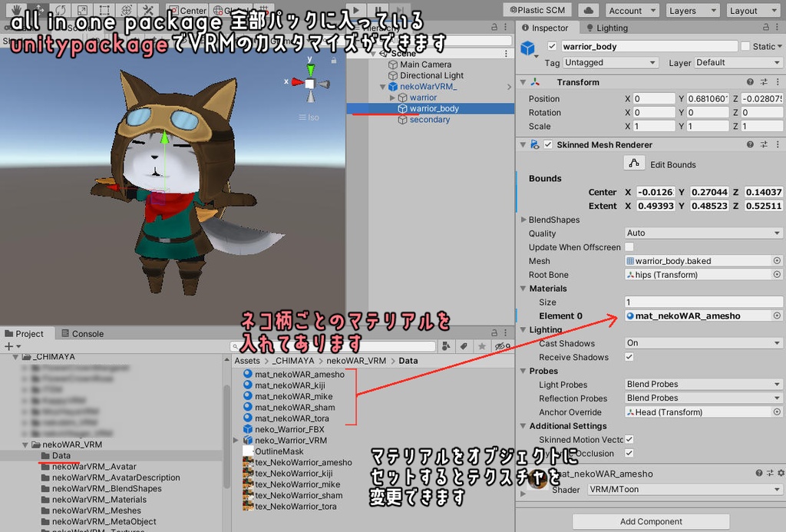The height and width of the screenshot is (532, 786).
Task: Open the Cast Shadows dropdown
Action: (702, 343)
